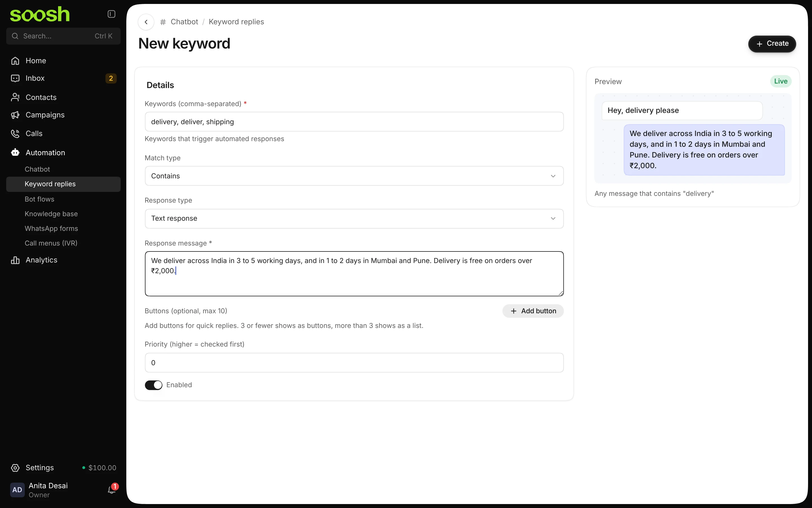Open the Response type dropdown

point(354,218)
